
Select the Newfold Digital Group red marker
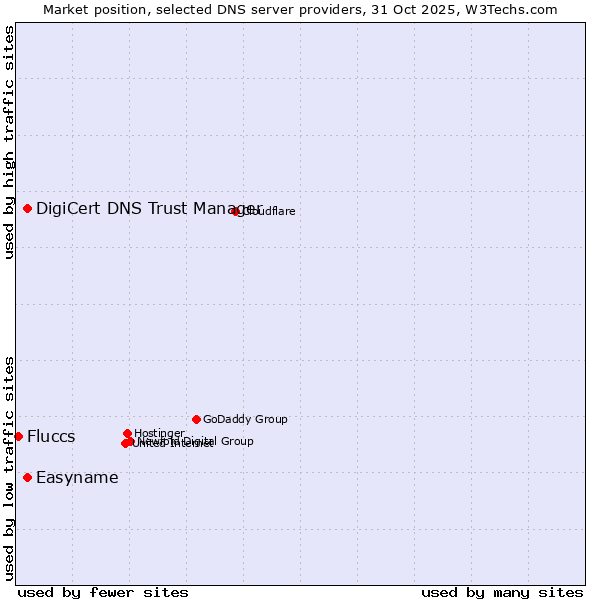point(131,440)
